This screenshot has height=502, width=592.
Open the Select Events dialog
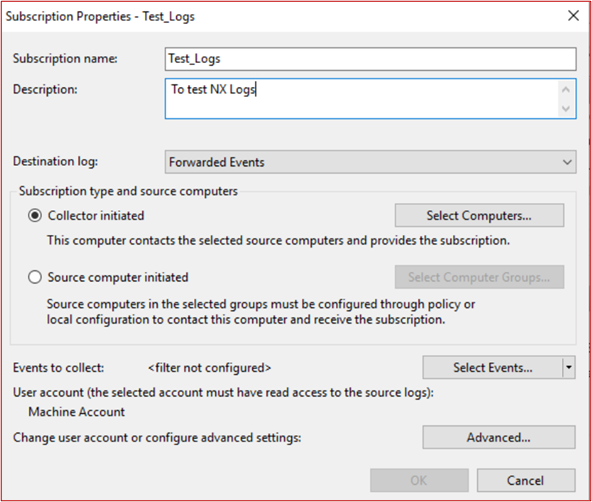[493, 367]
